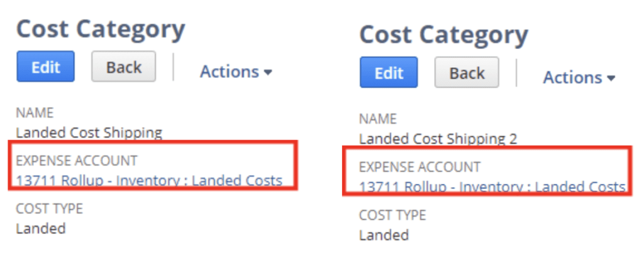
Task: Open Actions menu for Landed Cost Shipping 2
Action: [579, 77]
